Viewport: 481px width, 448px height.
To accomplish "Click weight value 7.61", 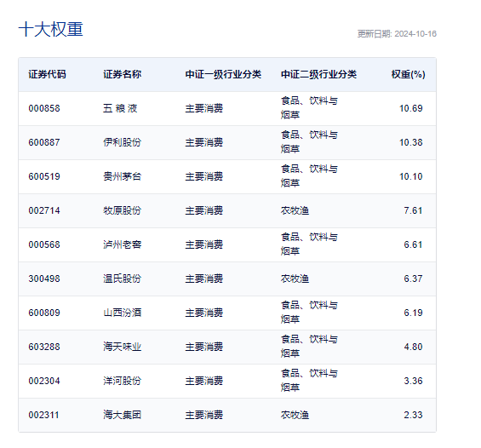I will (x=413, y=210).
